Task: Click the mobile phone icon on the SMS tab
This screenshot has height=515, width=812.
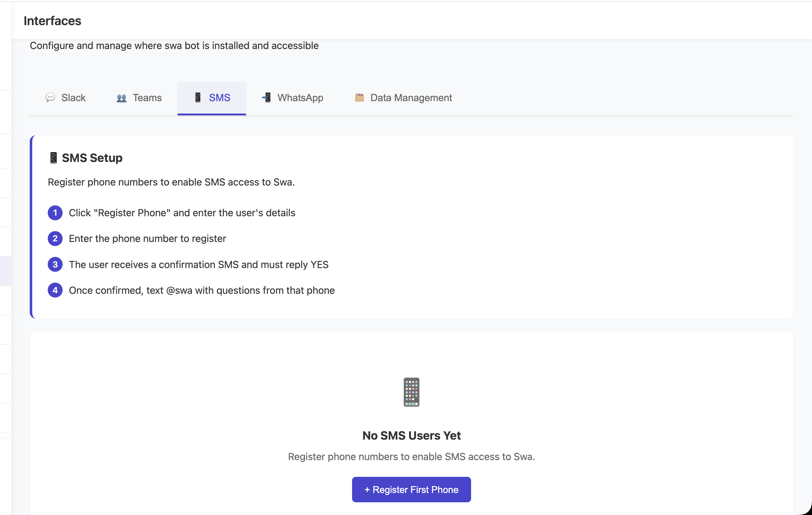Action: (x=198, y=97)
